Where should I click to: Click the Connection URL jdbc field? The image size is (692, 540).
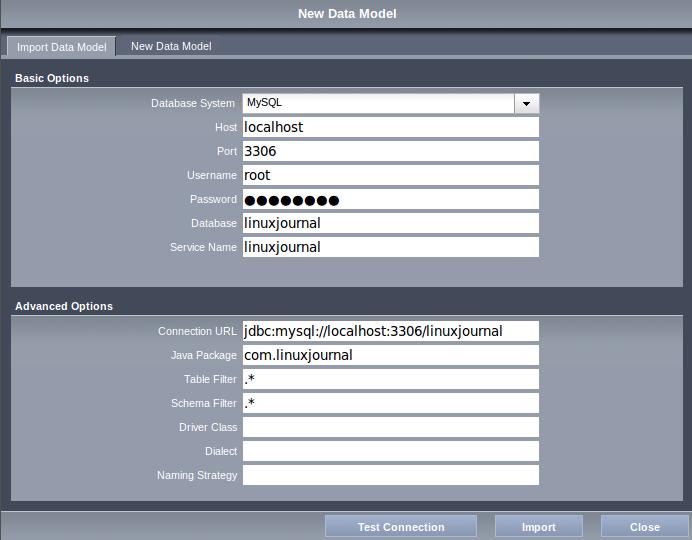click(x=390, y=331)
